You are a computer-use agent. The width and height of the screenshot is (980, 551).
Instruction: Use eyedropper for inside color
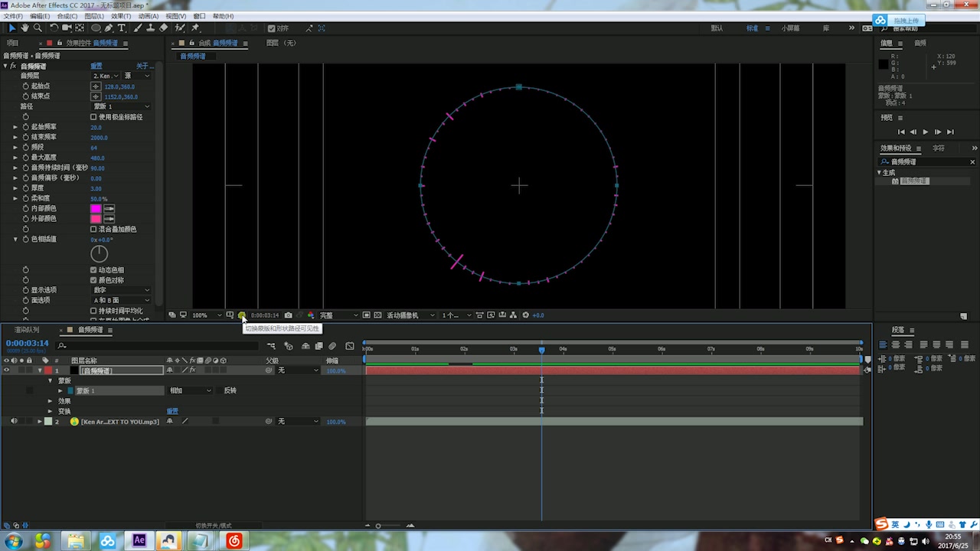click(x=109, y=208)
